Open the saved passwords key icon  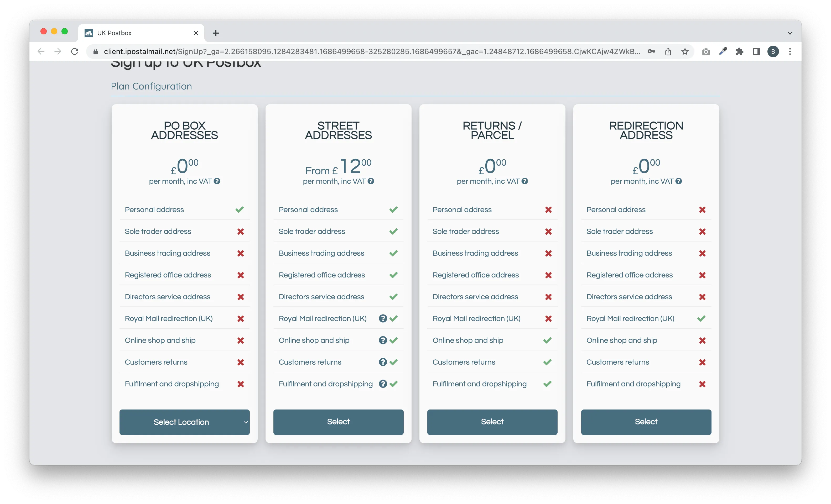pos(651,51)
